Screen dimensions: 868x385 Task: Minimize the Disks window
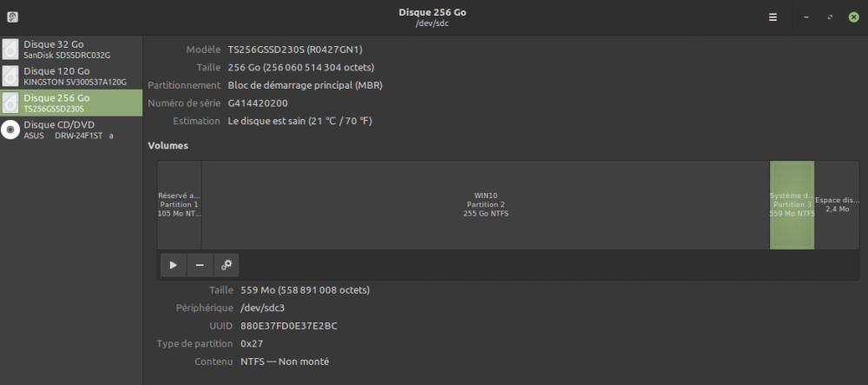pos(807,17)
